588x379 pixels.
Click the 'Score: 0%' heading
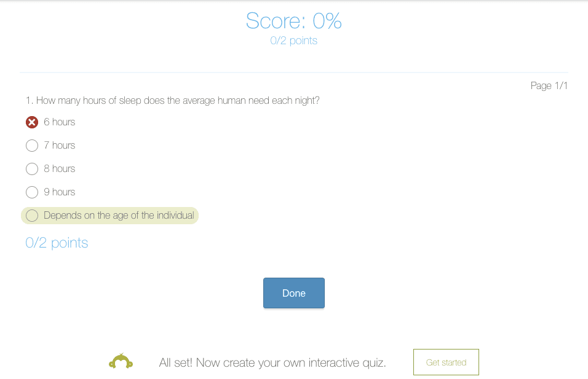[293, 20]
